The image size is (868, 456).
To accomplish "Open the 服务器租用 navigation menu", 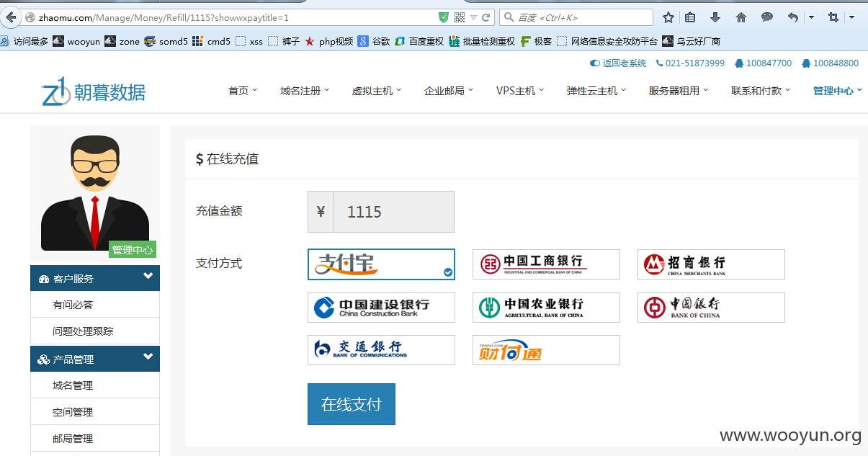I will [678, 91].
